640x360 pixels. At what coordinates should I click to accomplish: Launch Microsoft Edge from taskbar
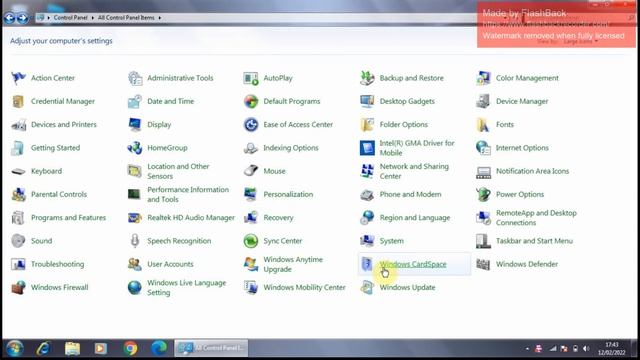(159, 349)
